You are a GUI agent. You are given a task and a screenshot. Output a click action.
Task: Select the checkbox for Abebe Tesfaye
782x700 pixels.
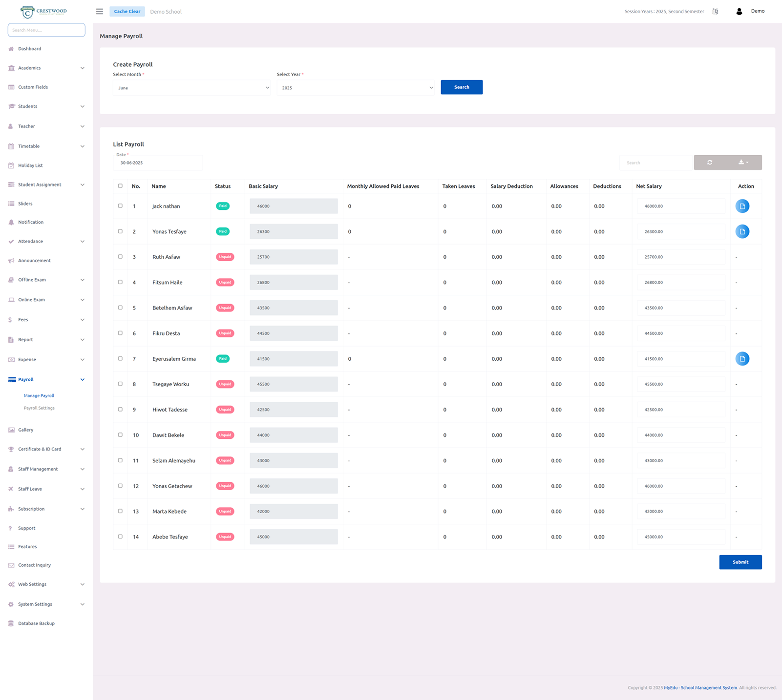coord(120,536)
